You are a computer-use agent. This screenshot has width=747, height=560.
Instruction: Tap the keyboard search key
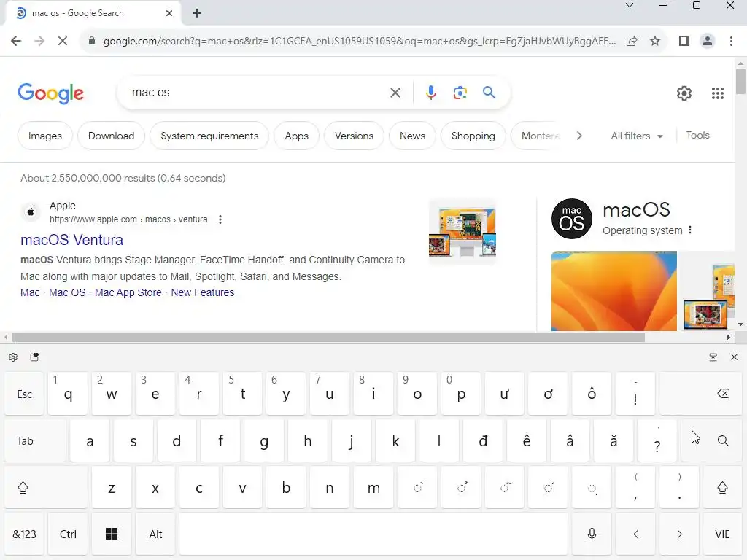click(712, 440)
